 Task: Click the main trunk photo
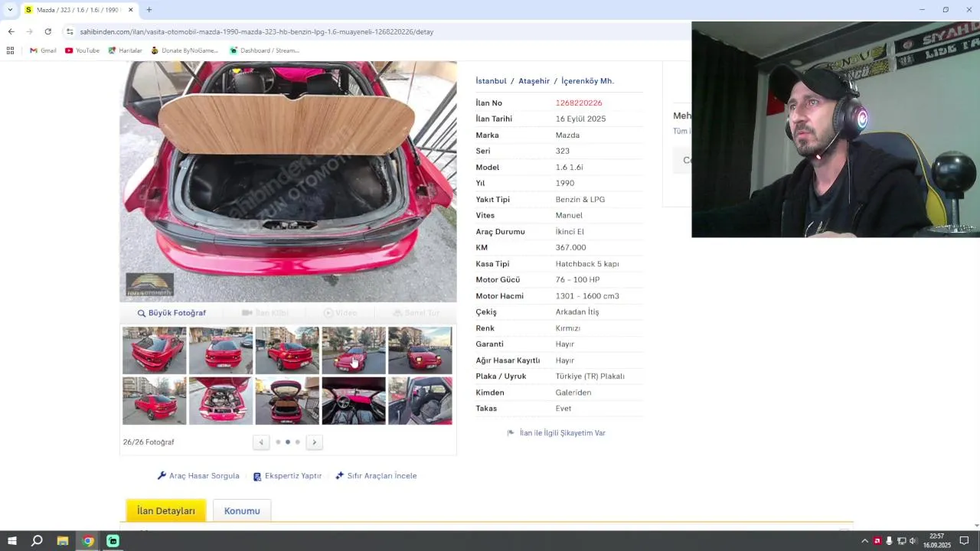coord(288,181)
